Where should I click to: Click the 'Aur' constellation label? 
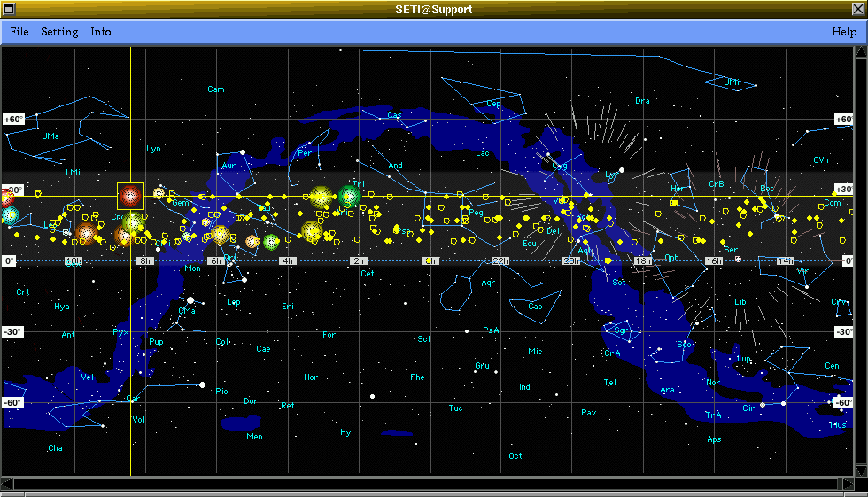[229, 166]
